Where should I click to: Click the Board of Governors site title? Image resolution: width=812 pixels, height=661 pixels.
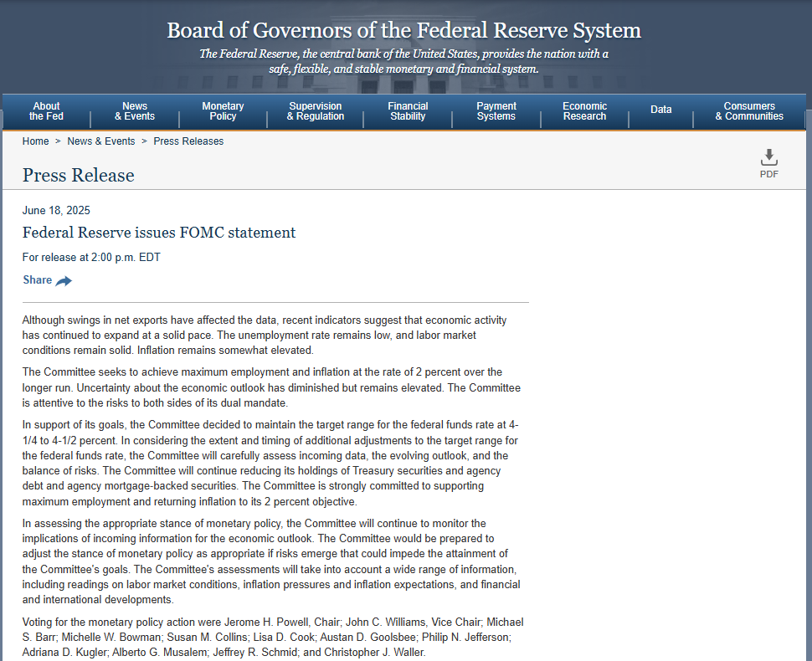pos(404,30)
